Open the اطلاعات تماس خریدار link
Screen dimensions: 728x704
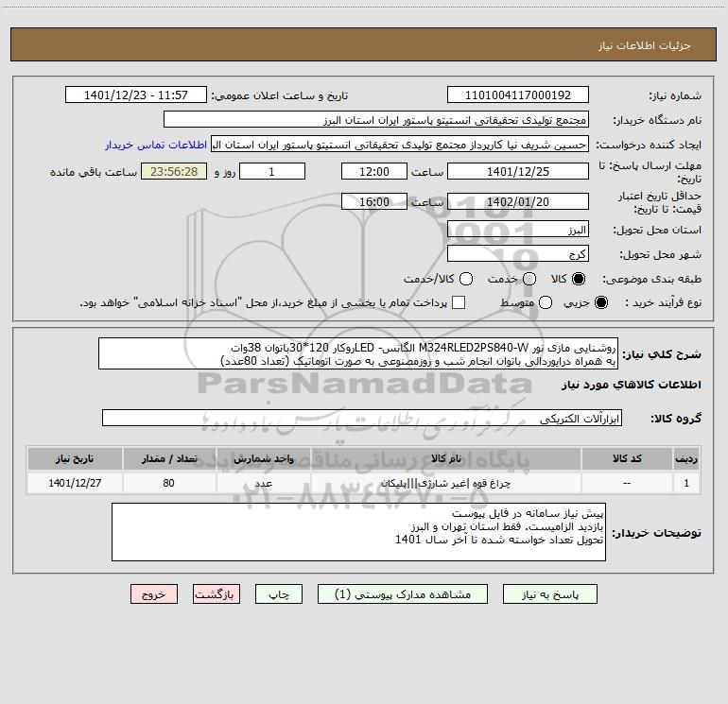tap(156, 145)
